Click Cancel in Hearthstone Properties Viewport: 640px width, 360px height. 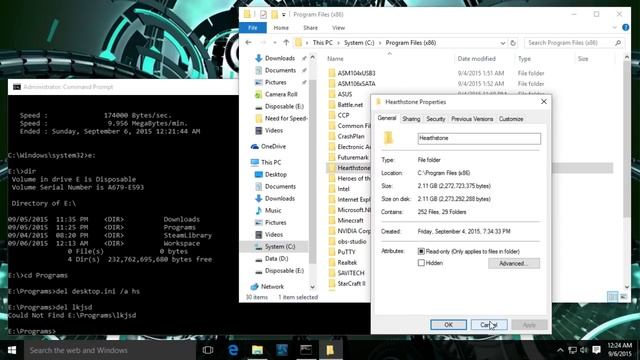click(x=489, y=325)
